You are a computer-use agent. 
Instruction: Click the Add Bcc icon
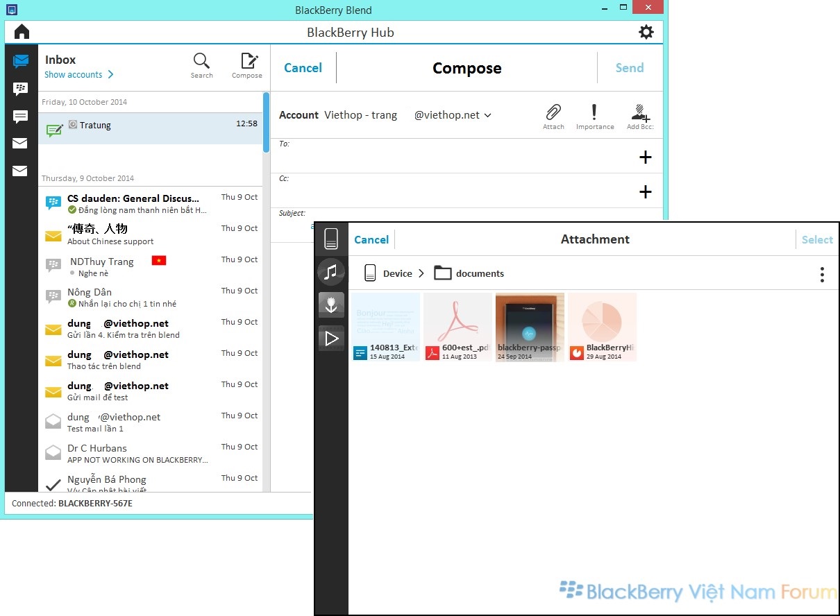(x=639, y=116)
